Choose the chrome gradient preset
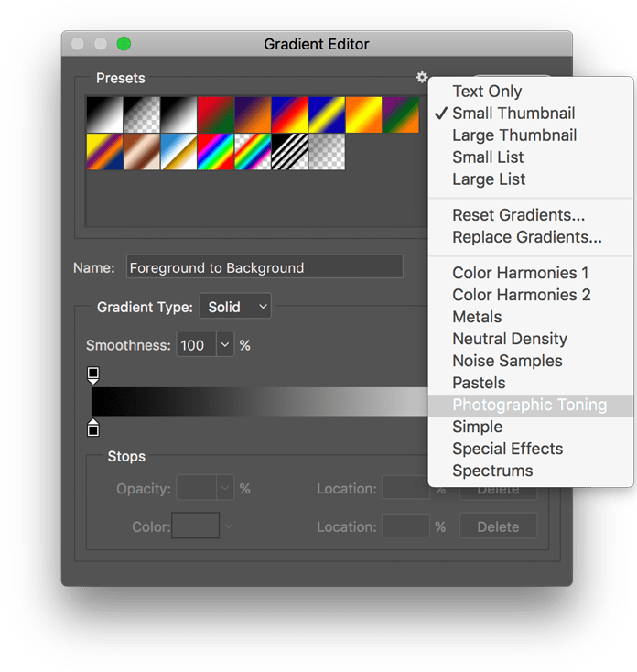 (178, 152)
